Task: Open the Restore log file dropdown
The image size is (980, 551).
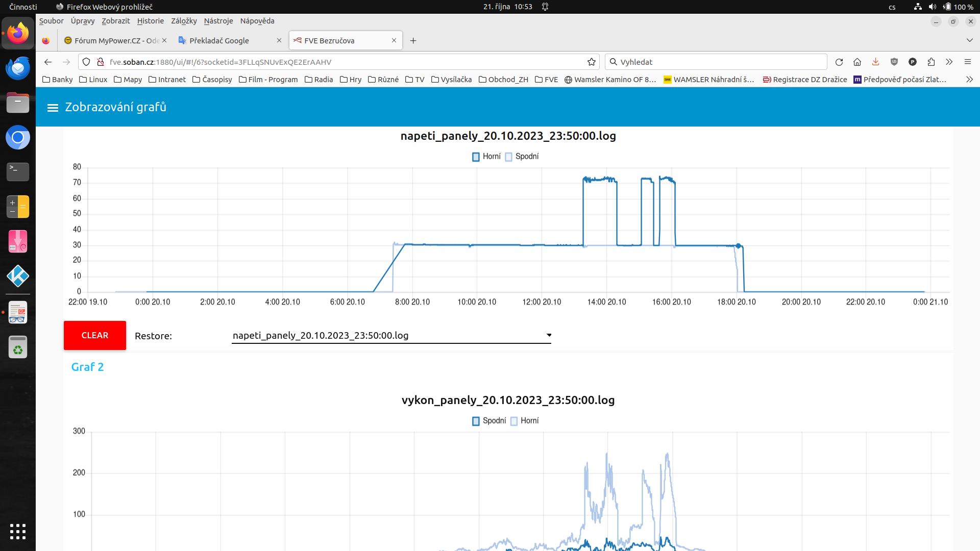Action: tap(391, 335)
